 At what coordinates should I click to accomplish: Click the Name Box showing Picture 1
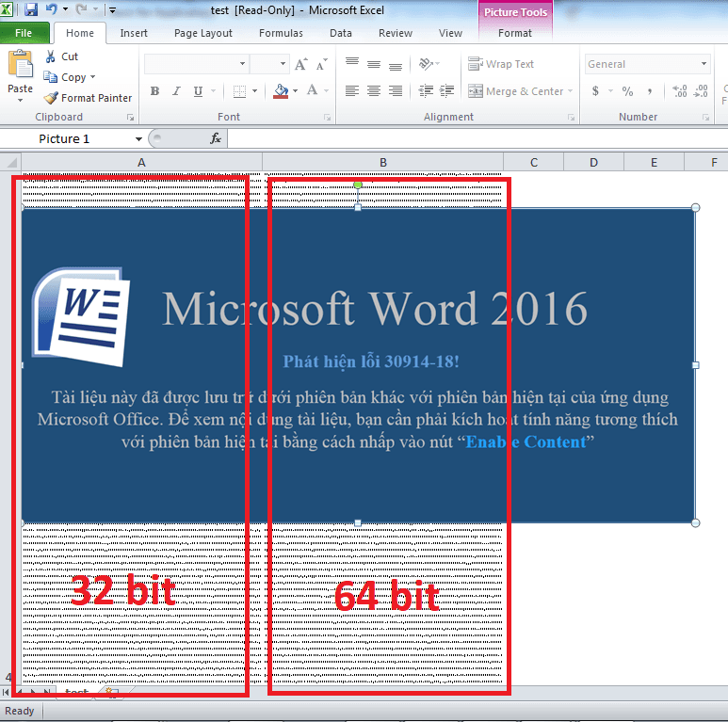click(67, 138)
